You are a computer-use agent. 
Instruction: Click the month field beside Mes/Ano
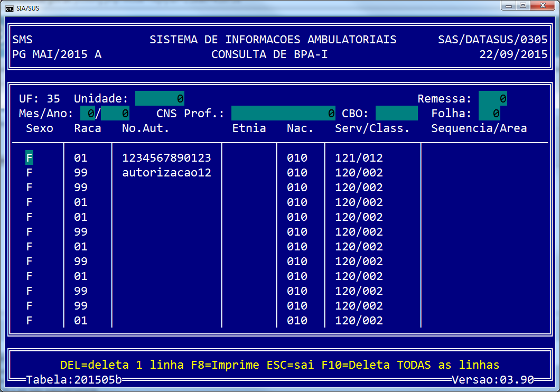point(88,114)
